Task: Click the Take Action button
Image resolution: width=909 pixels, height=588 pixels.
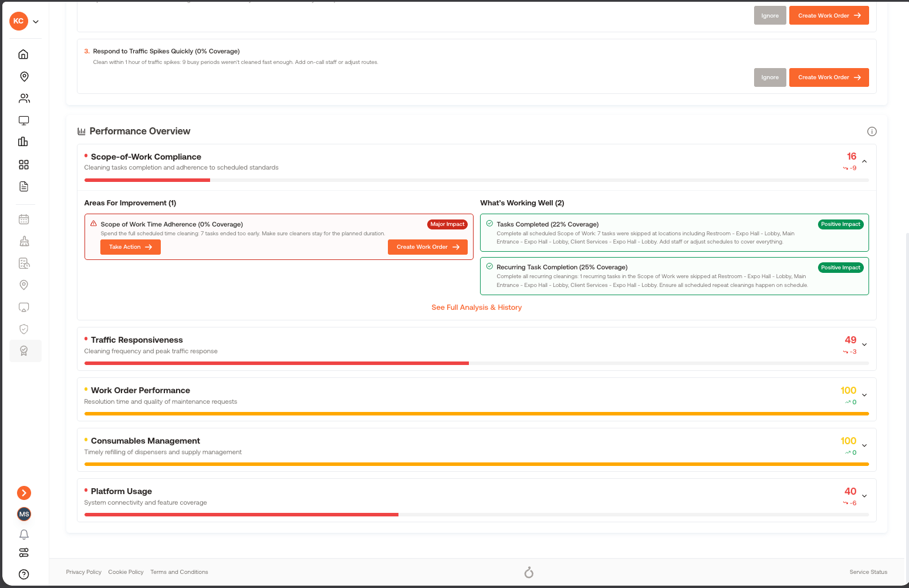Action: tap(130, 247)
